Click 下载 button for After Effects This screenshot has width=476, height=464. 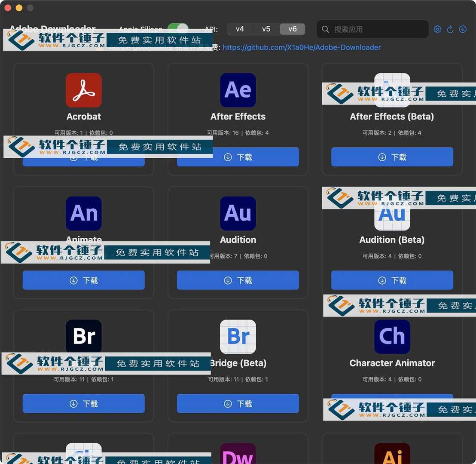click(238, 157)
